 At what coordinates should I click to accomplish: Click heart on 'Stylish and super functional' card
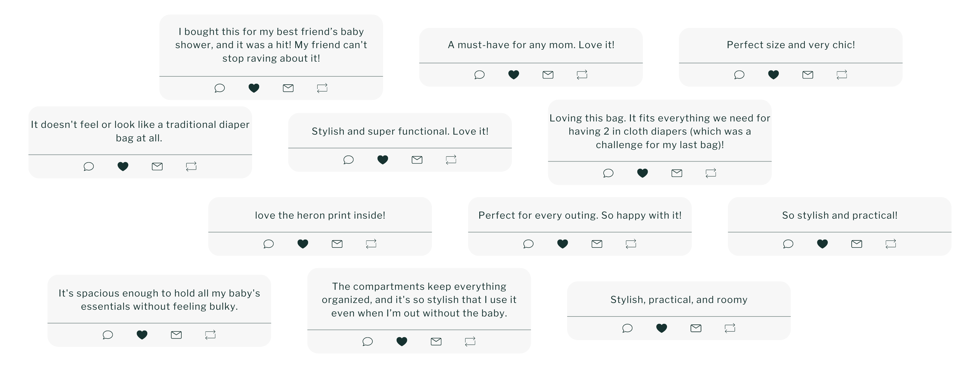point(382,159)
